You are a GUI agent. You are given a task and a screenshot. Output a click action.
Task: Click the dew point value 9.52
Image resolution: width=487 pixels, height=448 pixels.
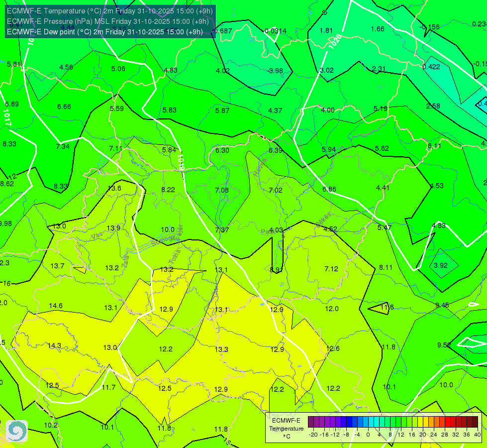[x=444, y=345]
